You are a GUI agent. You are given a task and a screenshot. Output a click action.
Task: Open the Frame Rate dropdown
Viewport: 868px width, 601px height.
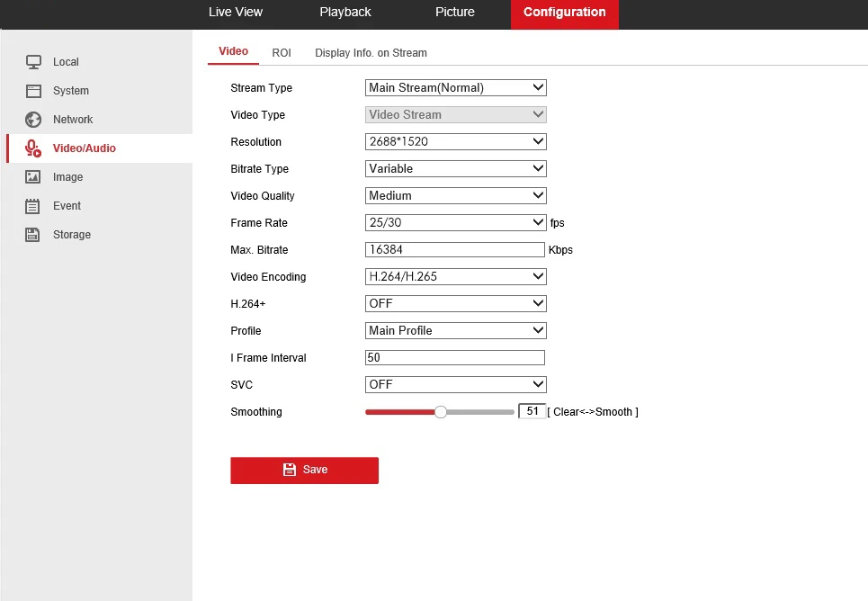456,222
